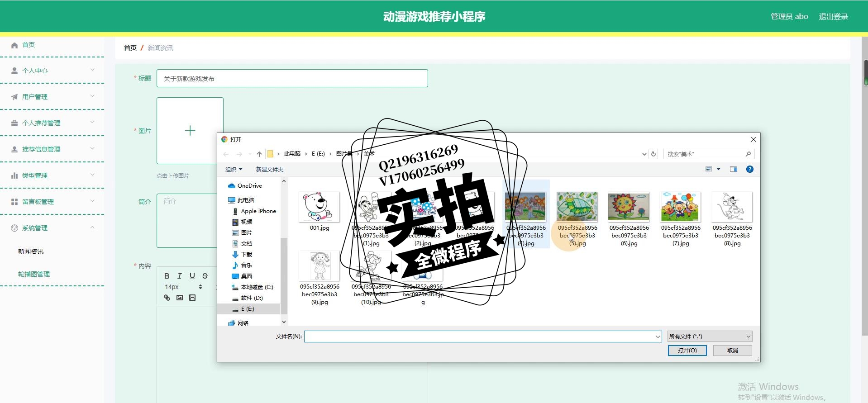This screenshot has width=868, height=403.
Task: Apply italic formatting in the editor
Action: coord(180,276)
